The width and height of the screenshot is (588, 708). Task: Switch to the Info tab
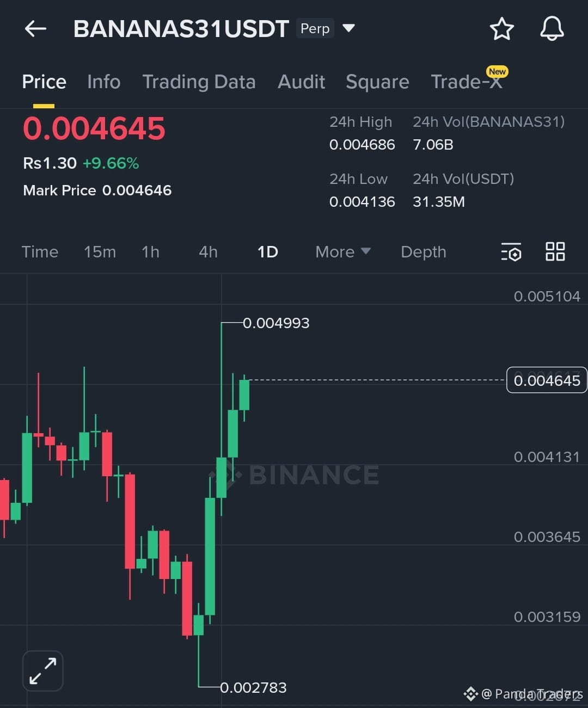pos(103,82)
